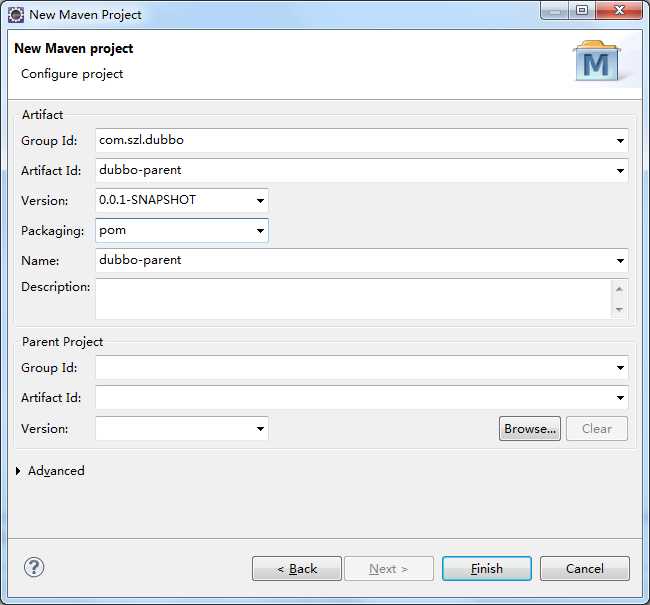
Task: Click the Browse... button
Action: click(530, 428)
